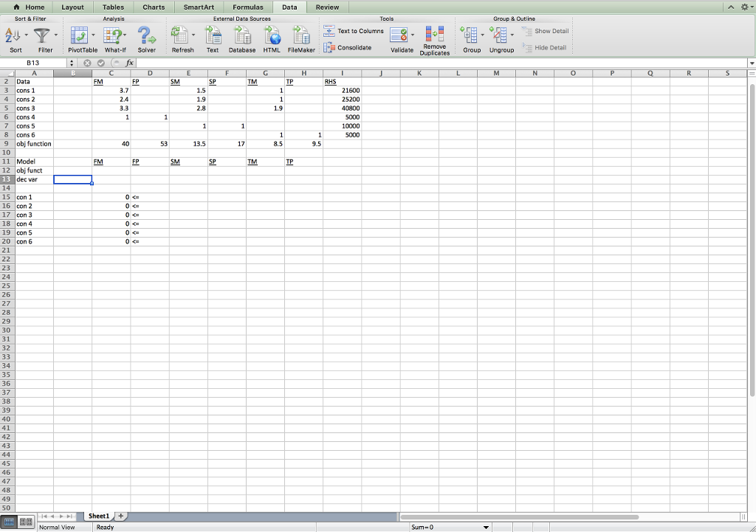
Task: Add a new sheet with the plus button
Action: click(120, 516)
